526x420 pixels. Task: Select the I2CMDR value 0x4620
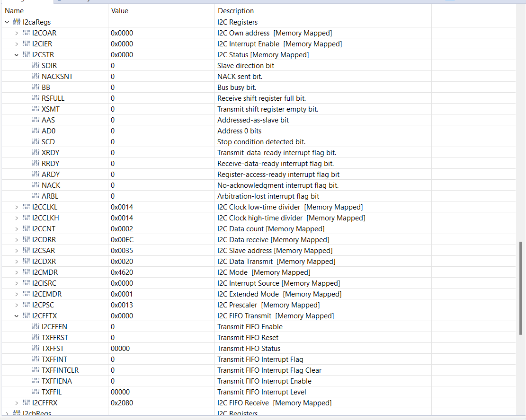tap(122, 272)
